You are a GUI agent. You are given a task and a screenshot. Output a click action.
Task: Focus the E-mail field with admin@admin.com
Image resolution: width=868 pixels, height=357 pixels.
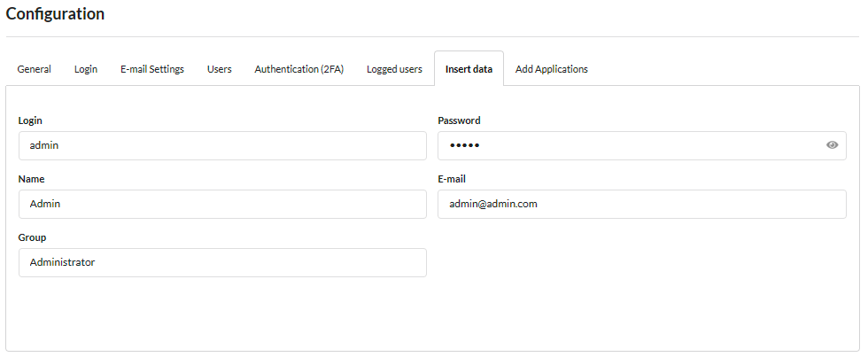pos(641,204)
